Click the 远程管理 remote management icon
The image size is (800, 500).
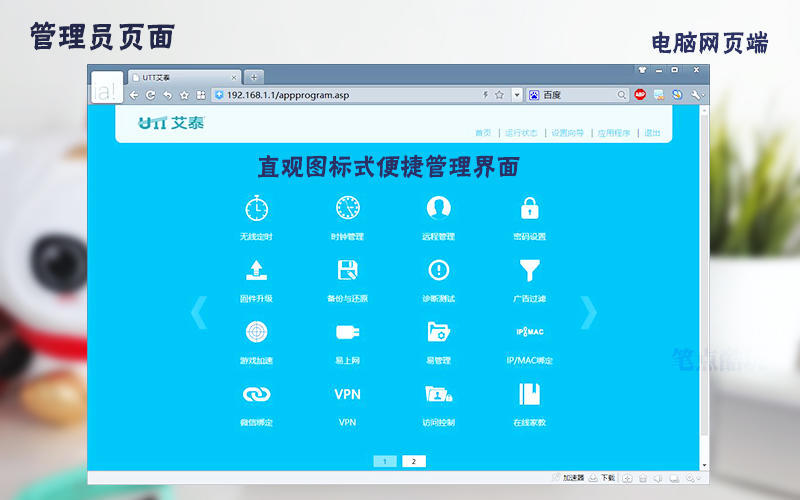[438, 208]
